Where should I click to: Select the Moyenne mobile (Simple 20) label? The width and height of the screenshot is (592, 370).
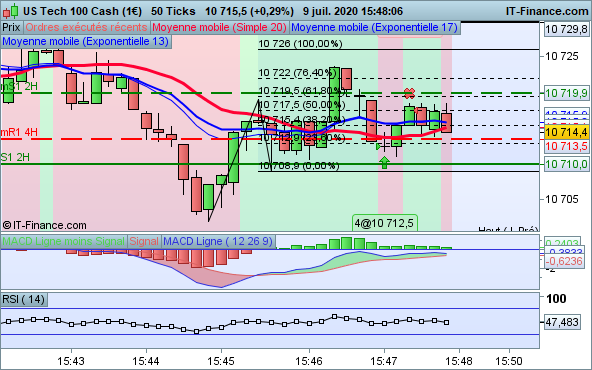219,28
